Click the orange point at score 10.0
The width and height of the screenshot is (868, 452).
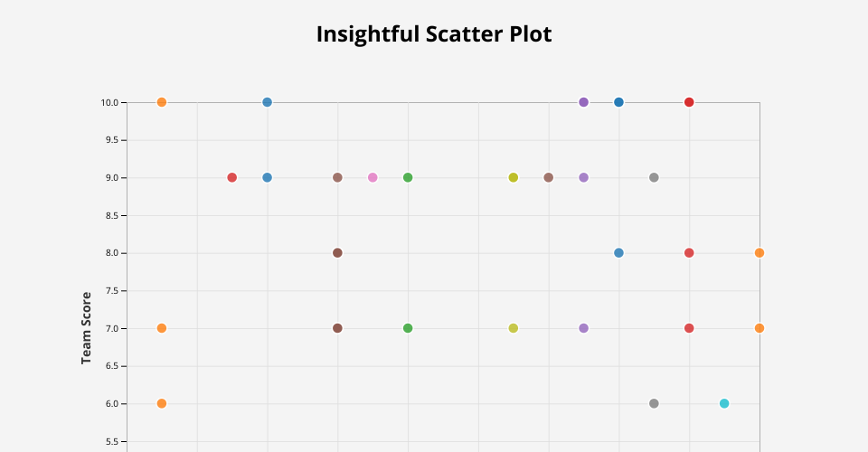[162, 102]
